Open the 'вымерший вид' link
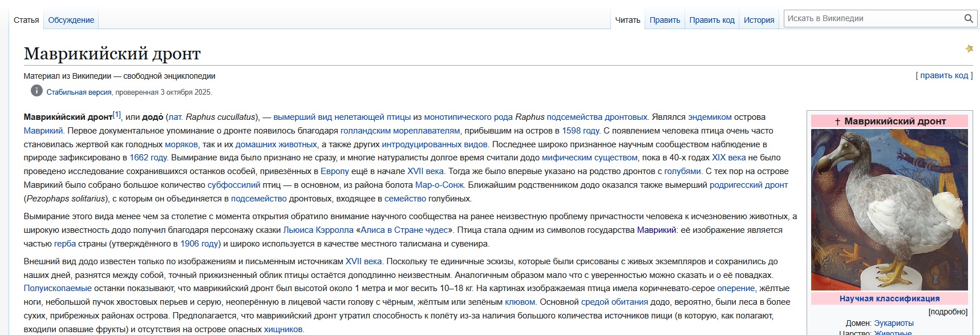This screenshot has width=980, height=335. (303, 117)
